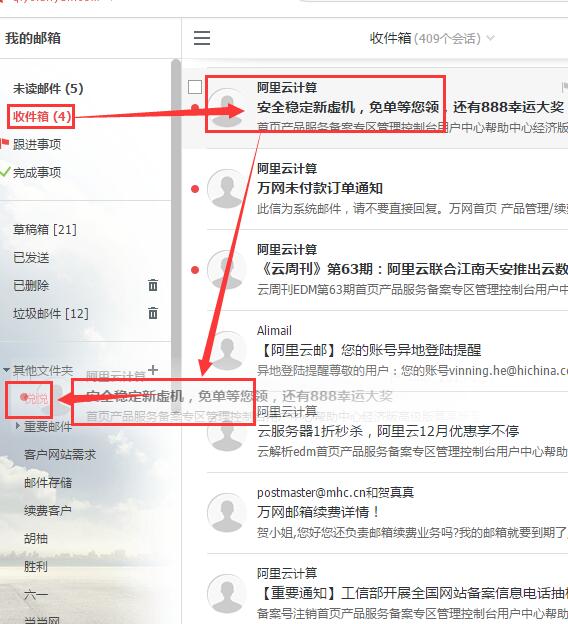The height and width of the screenshot is (624, 568).
Task: Click avatar of 云服务器1折秒杀 email
Action: pos(226,432)
